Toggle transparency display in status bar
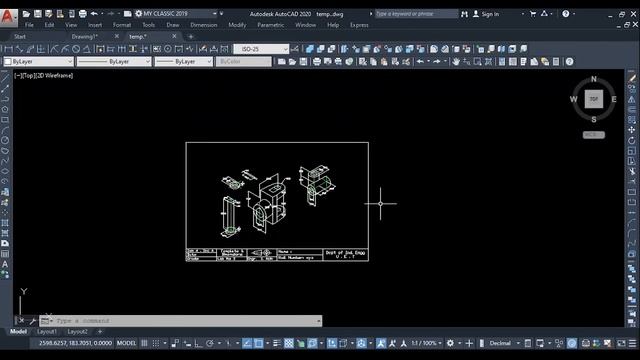 [x=289, y=343]
